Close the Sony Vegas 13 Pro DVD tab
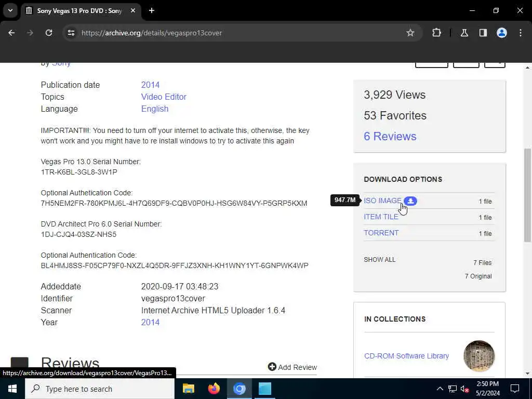Screen dimensions: 532x399 [133, 10]
